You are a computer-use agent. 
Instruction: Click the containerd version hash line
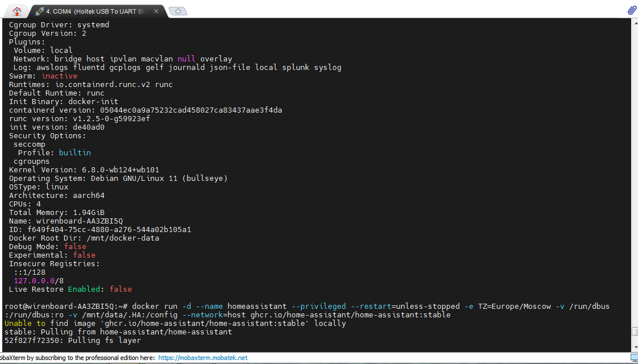click(x=145, y=110)
